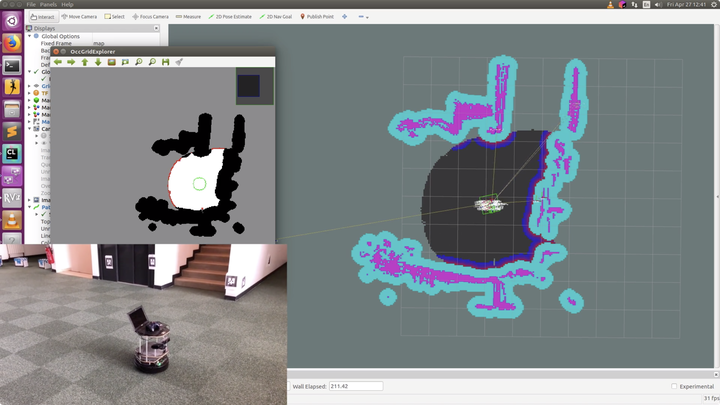The width and height of the screenshot is (720, 405).
Task: Click the save icon in OccGridExplorer toolbar
Action: click(x=166, y=62)
